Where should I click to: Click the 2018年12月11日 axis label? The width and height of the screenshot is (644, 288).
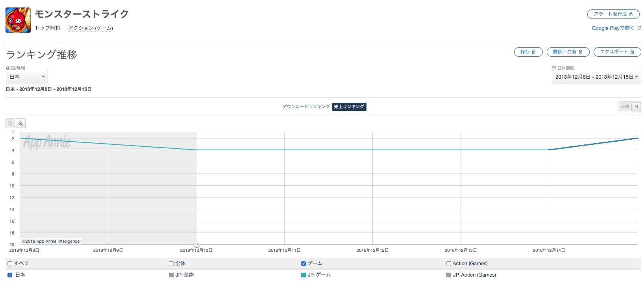[x=284, y=250]
